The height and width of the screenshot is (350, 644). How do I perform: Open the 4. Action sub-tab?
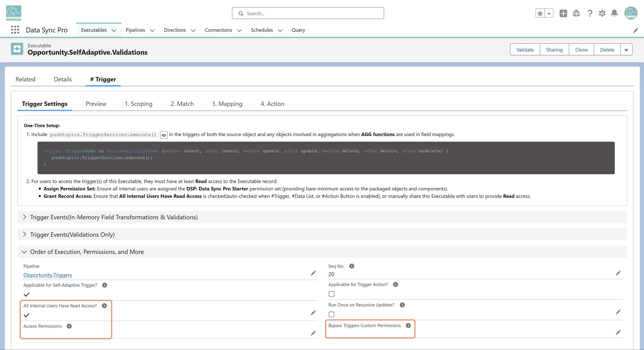point(272,104)
